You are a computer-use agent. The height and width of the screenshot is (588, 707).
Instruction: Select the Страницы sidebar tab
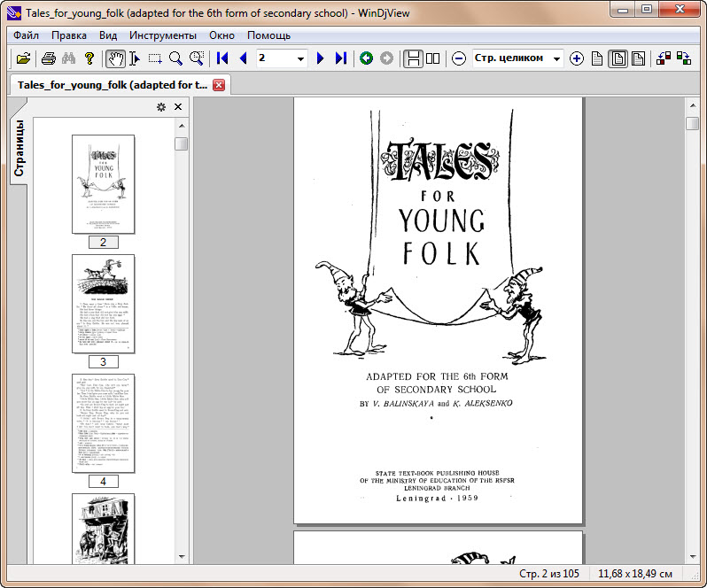coord(19,148)
